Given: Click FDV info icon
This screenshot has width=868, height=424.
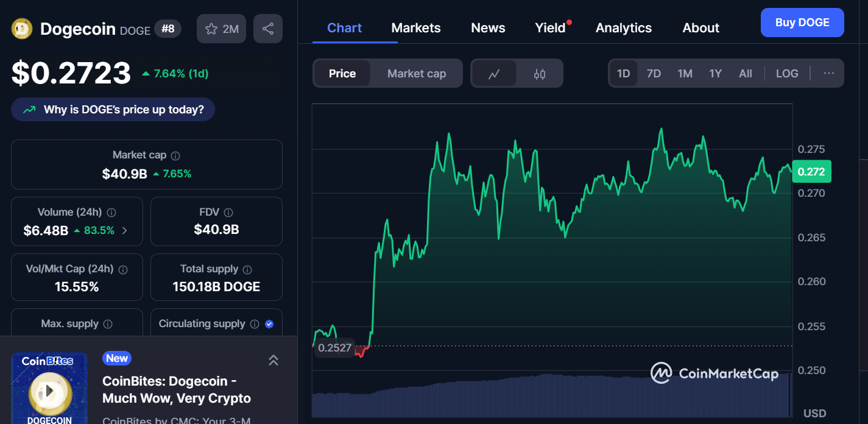Looking at the screenshot, I should [x=228, y=213].
